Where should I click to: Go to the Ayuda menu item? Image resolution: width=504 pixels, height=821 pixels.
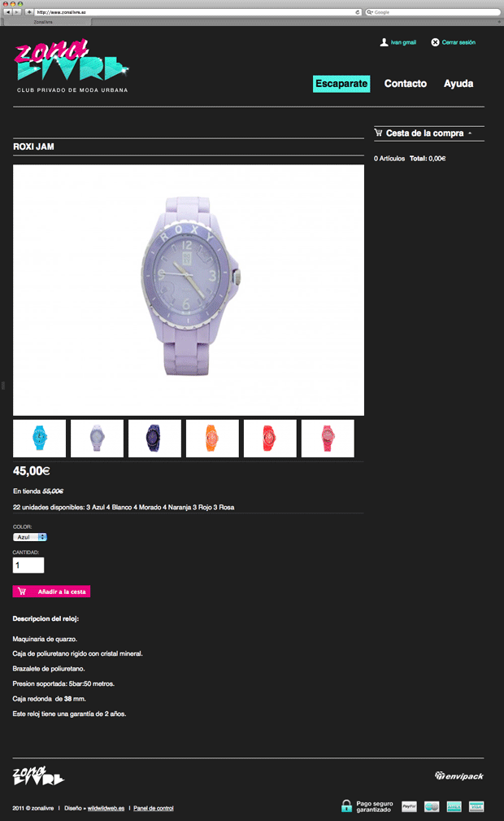458,84
